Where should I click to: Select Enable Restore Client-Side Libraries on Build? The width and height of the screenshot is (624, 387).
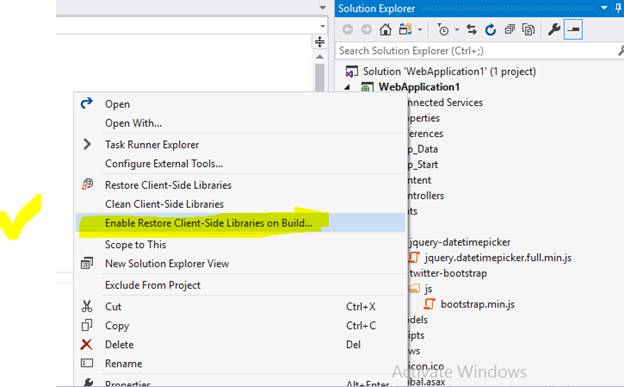tap(240, 223)
